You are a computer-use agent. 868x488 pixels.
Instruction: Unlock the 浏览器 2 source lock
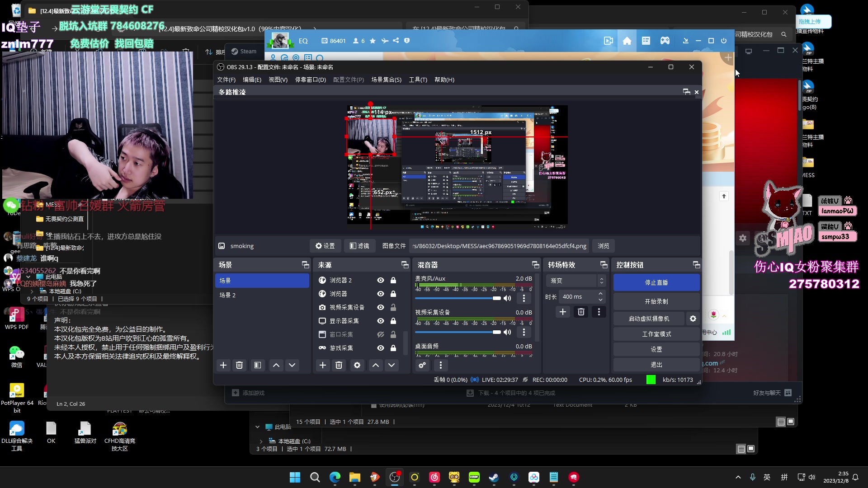393,280
